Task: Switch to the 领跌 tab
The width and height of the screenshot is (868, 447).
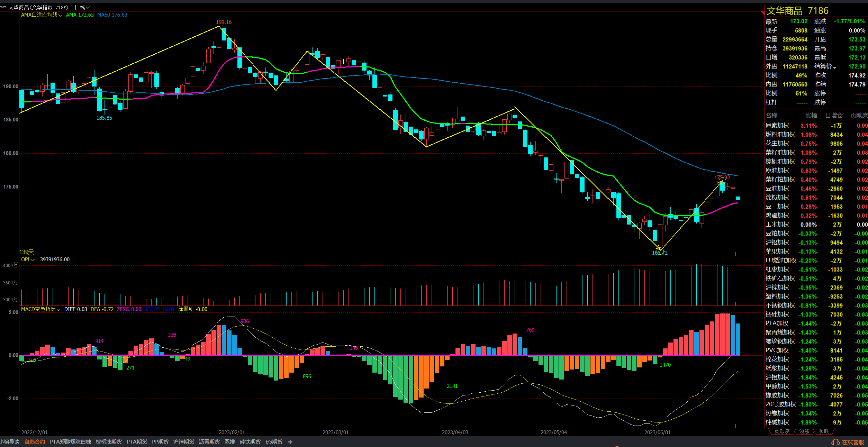Action: tap(824, 431)
